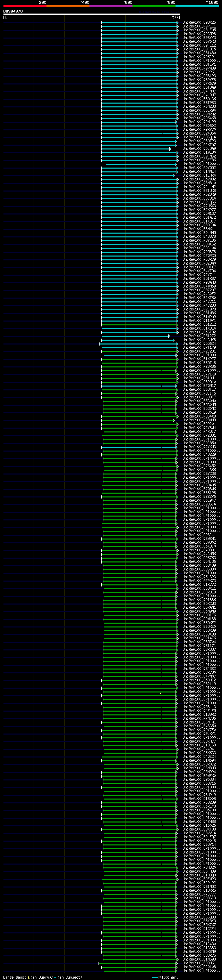This screenshot has height=980, width=222.
Task: Click label UniRef100_A8G4X8
Action: point(199,416)
